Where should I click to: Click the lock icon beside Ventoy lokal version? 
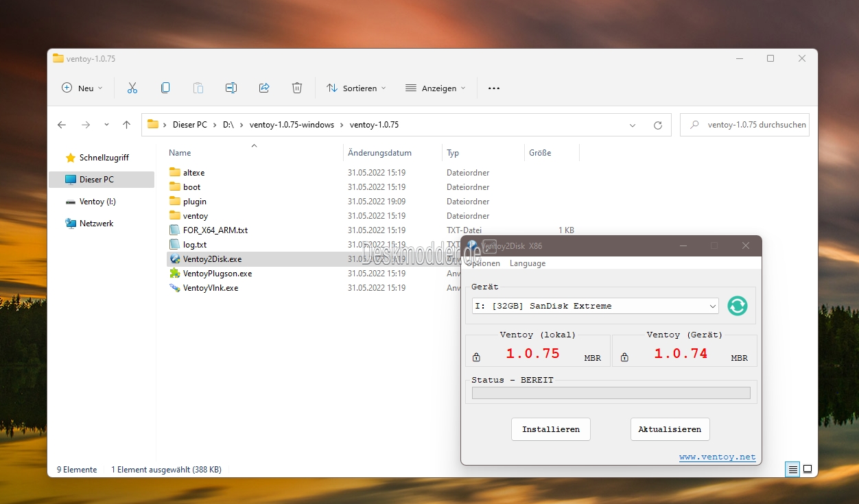pyautogui.click(x=476, y=357)
